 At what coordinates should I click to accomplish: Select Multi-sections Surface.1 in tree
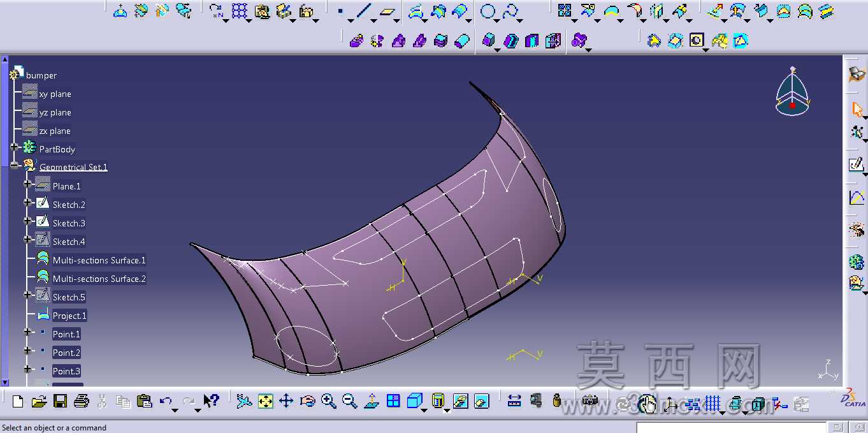(x=99, y=260)
